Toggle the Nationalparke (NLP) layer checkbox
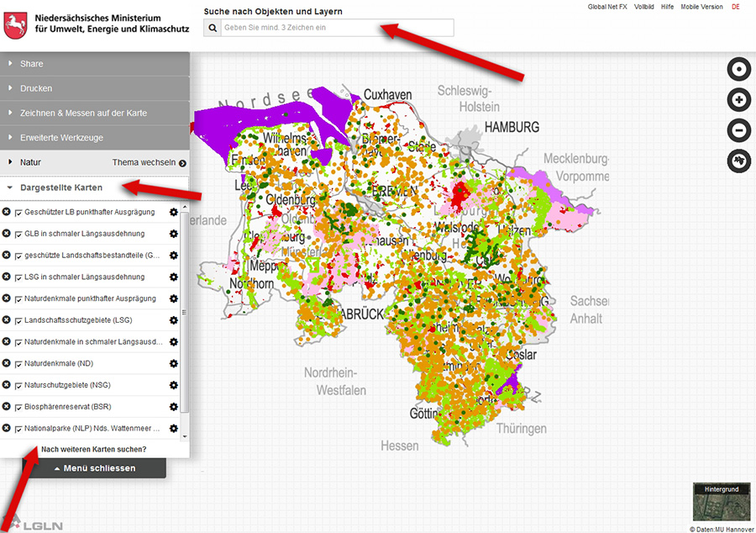This screenshot has width=756, height=533. pyautogui.click(x=18, y=429)
